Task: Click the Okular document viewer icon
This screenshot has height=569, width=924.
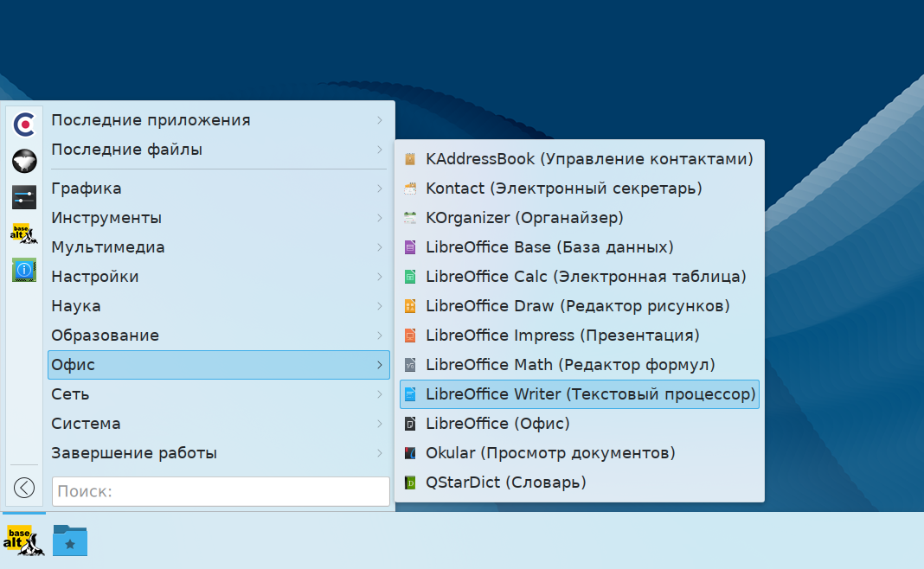Action: pyautogui.click(x=410, y=453)
